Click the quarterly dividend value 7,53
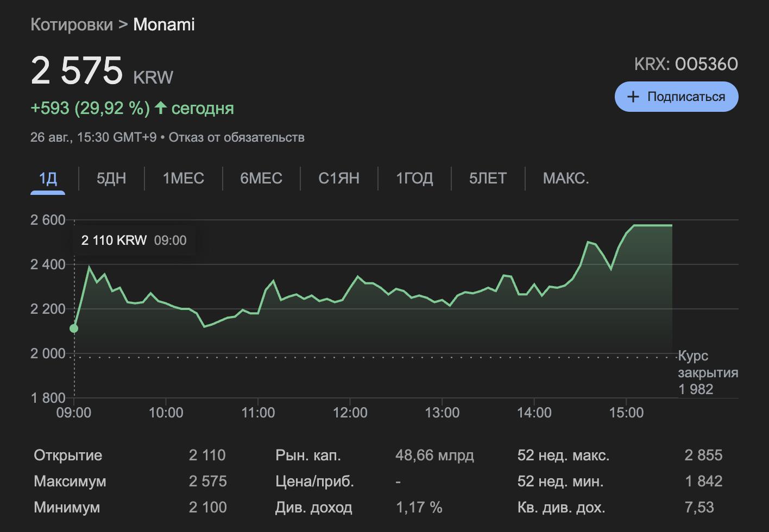The image size is (769, 532). click(699, 507)
